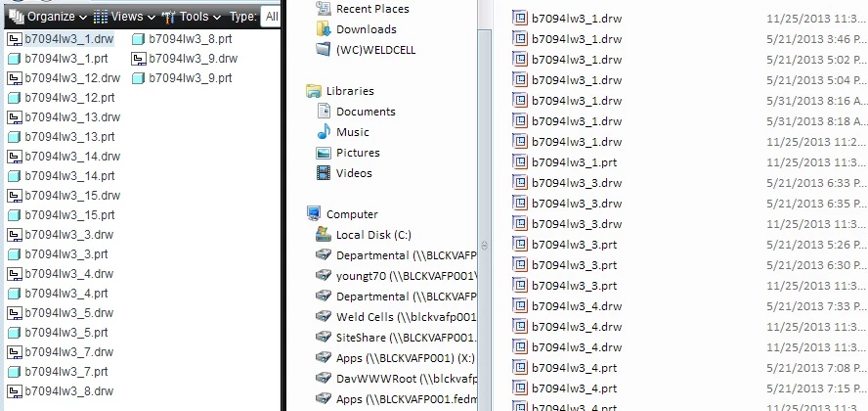The height and width of the screenshot is (411, 868).
Task: Select b7094lw3_7.prt in the left file list
Action: click(x=65, y=372)
